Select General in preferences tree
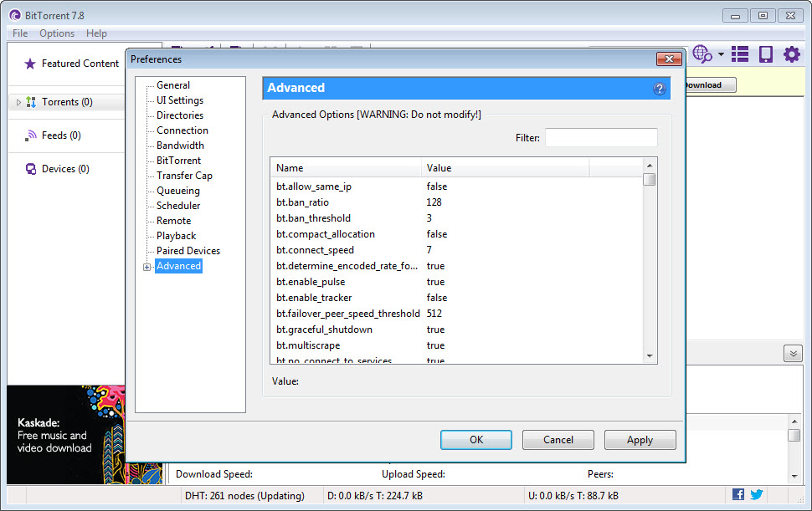The height and width of the screenshot is (511, 812). (173, 85)
